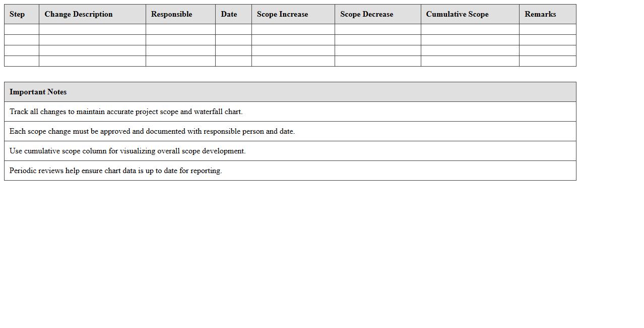Click the note about tracking all changes
Screen dimensions: 644x328
pyautogui.click(x=126, y=112)
